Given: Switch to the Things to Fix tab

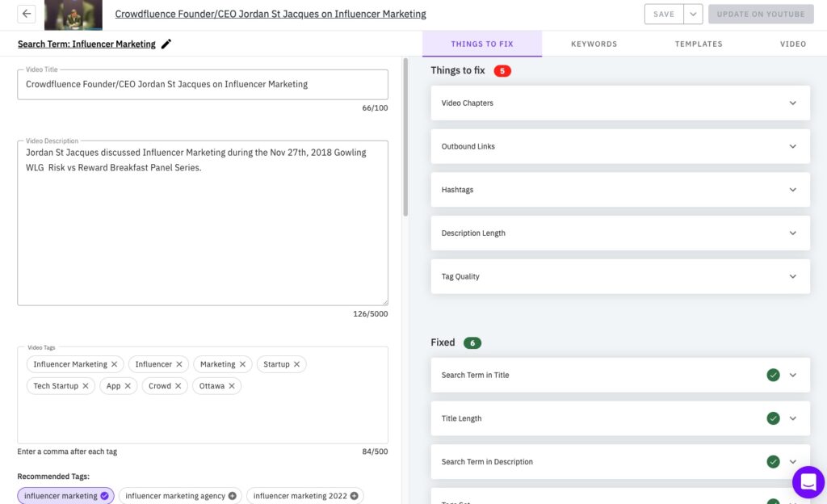Looking at the screenshot, I should (482, 44).
